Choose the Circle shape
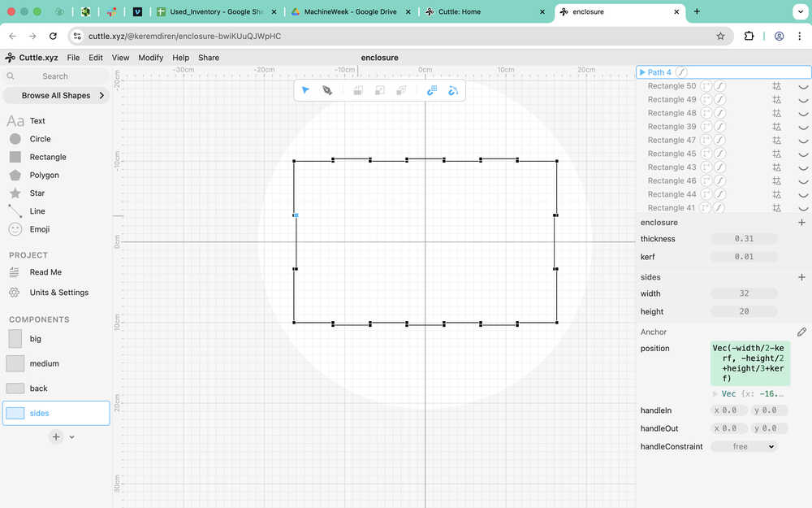This screenshot has width=812, height=508. click(x=40, y=139)
